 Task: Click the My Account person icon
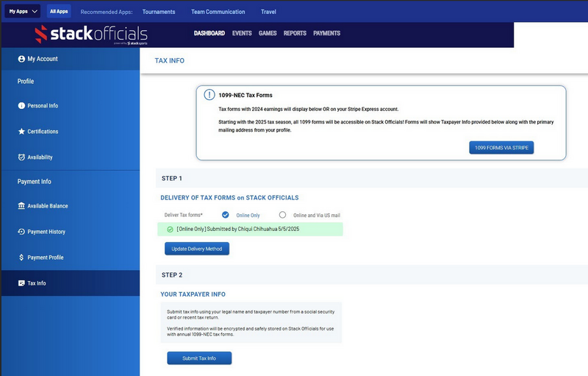pyautogui.click(x=21, y=59)
